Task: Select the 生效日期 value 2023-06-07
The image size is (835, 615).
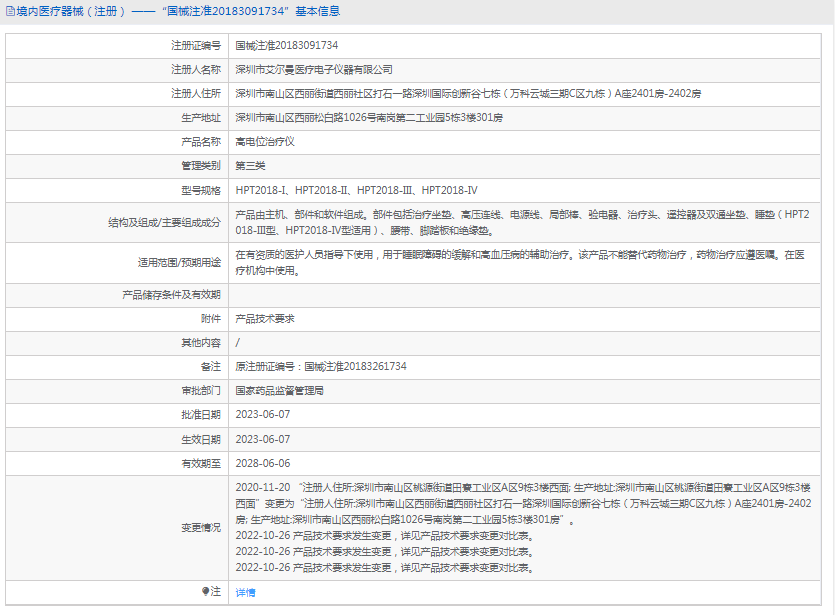Action: [x=263, y=439]
